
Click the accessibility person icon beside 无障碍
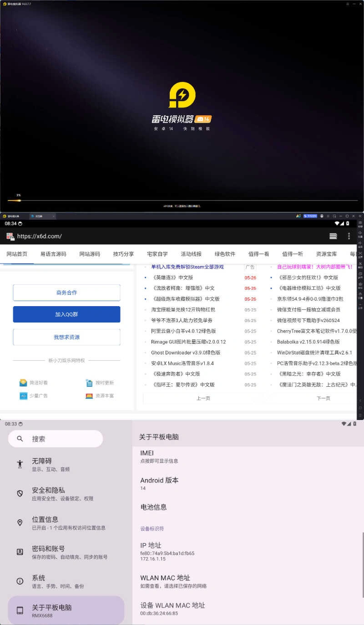(x=20, y=464)
